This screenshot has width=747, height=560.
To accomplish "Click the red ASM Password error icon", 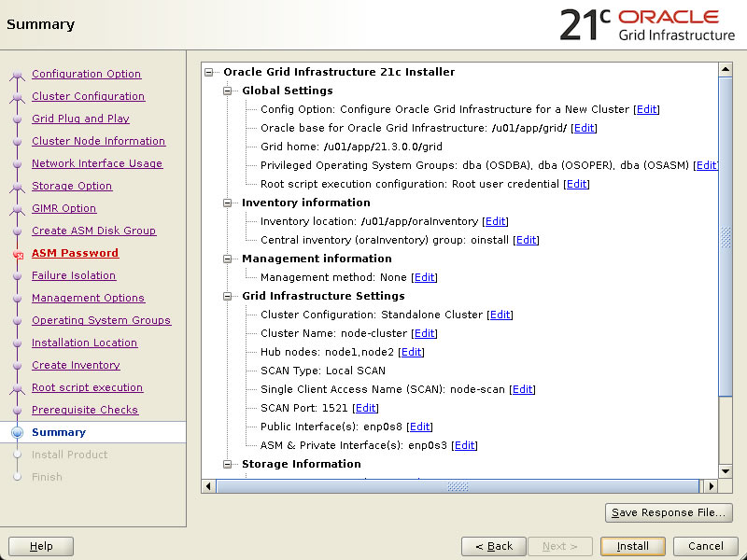I will (18, 254).
